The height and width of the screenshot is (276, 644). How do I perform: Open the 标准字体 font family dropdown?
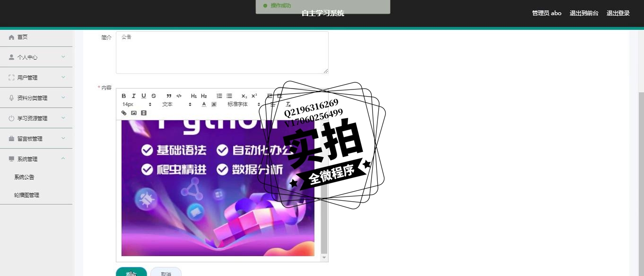(x=244, y=104)
